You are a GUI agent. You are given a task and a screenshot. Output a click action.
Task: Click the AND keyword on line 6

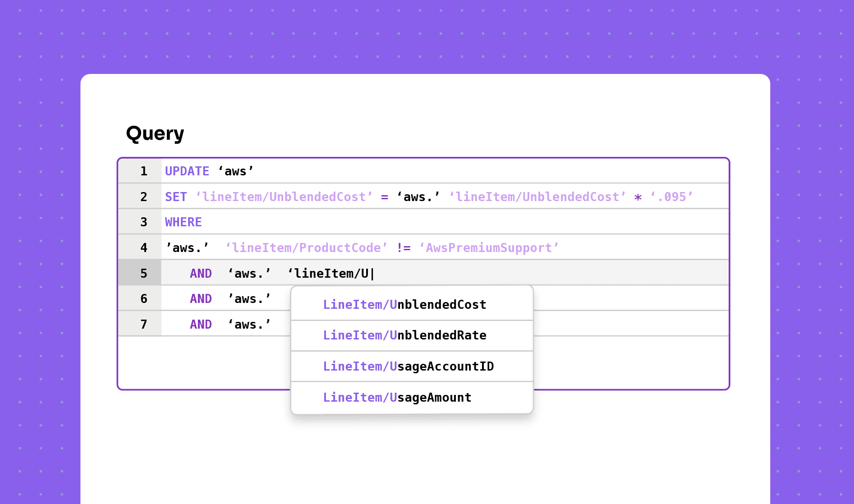tap(201, 299)
